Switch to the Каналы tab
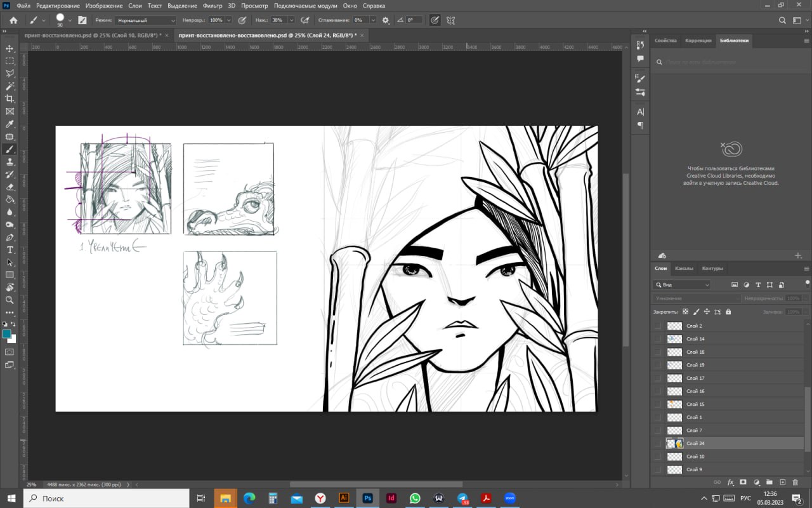The image size is (812, 508). coord(684,269)
